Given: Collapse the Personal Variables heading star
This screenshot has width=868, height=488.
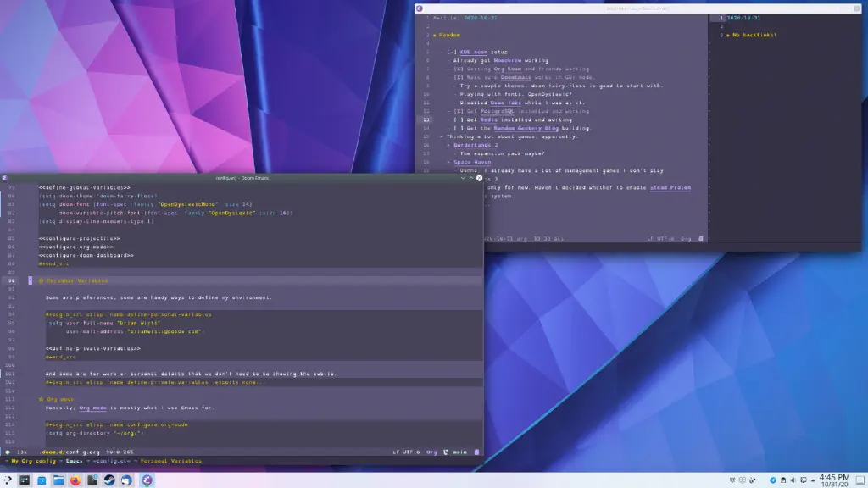Looking at the screenshot, I should [x=41, y=280].
